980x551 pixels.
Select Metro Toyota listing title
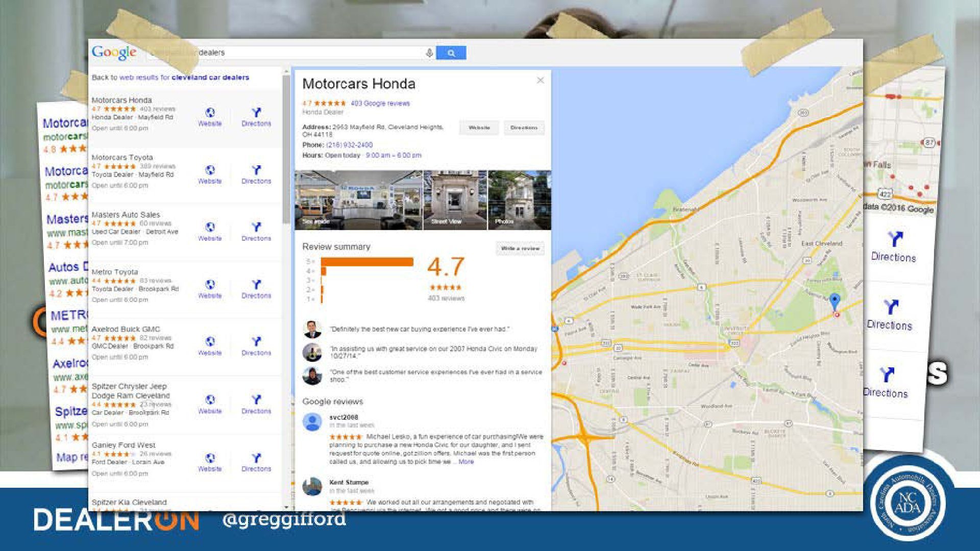115,272
